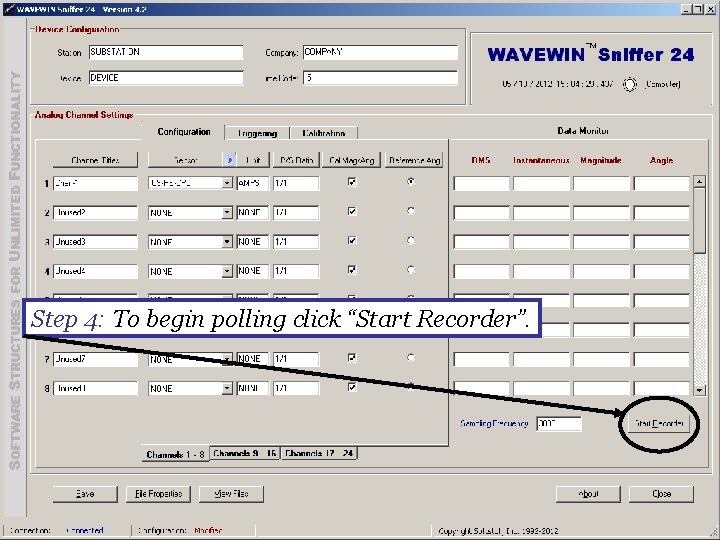Click the P/S Ratio header button
720x540 pixels.
[297, 160]
